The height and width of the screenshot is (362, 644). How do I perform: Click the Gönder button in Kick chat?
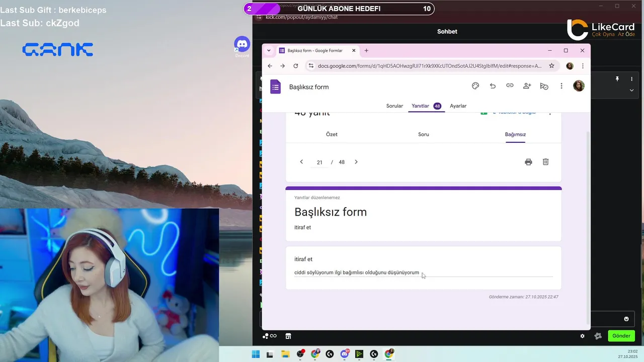(621, 336)
